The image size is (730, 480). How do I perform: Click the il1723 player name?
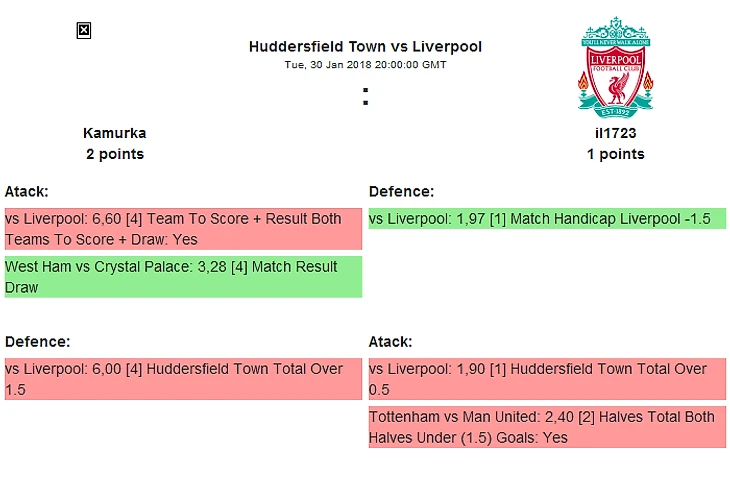615,133
